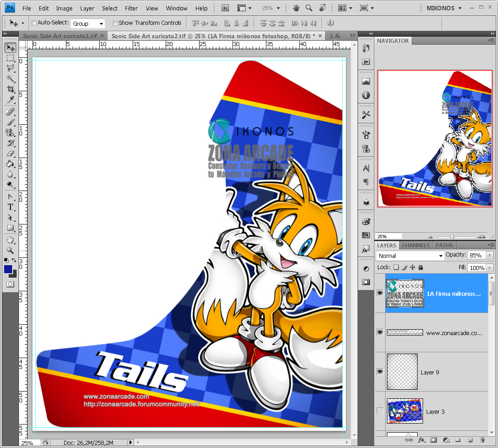Swap foreground and background colors

pyautogui.click(x=14, y=260)
